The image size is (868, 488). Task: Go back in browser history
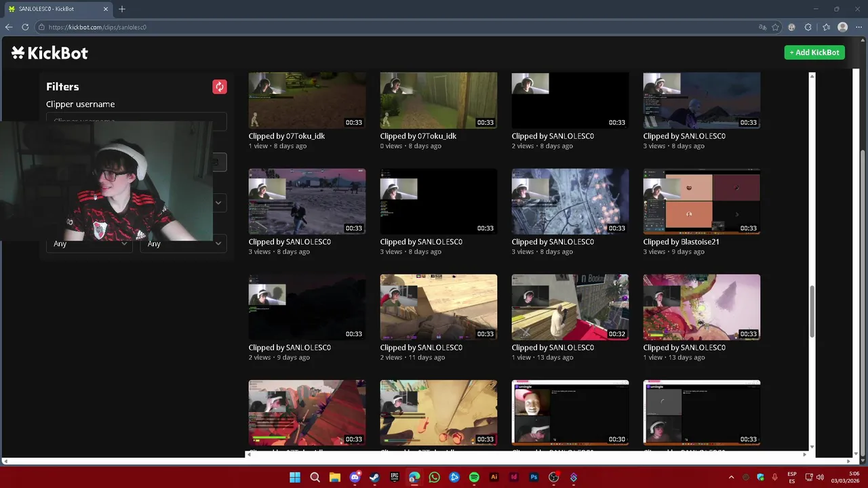(9, 27)
